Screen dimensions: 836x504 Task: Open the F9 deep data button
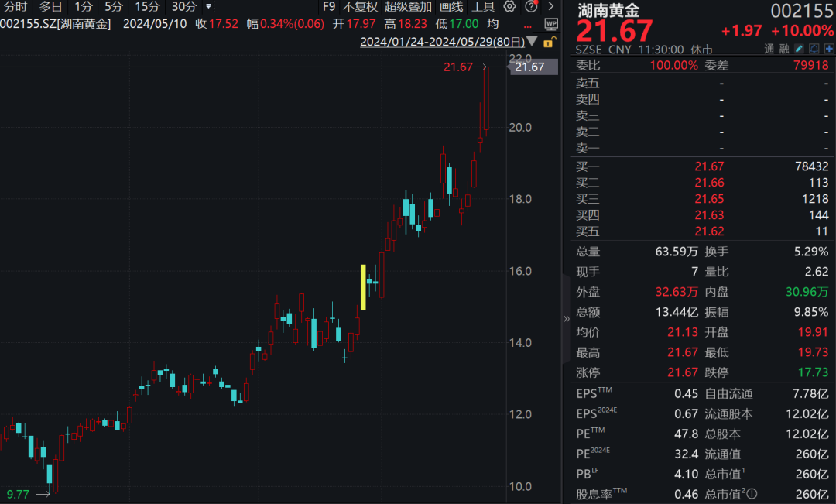click(329, 7)
